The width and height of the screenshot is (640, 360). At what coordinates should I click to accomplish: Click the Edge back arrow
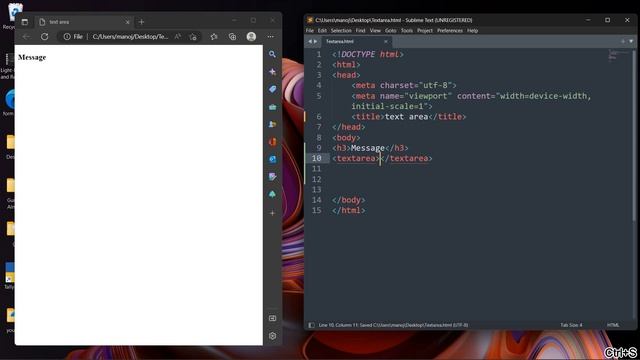point(26,37)
